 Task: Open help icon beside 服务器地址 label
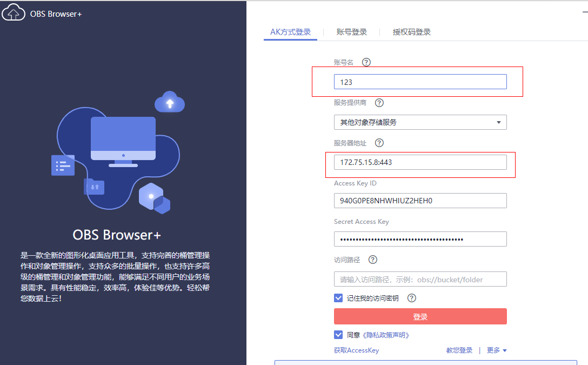pos(379,143)
